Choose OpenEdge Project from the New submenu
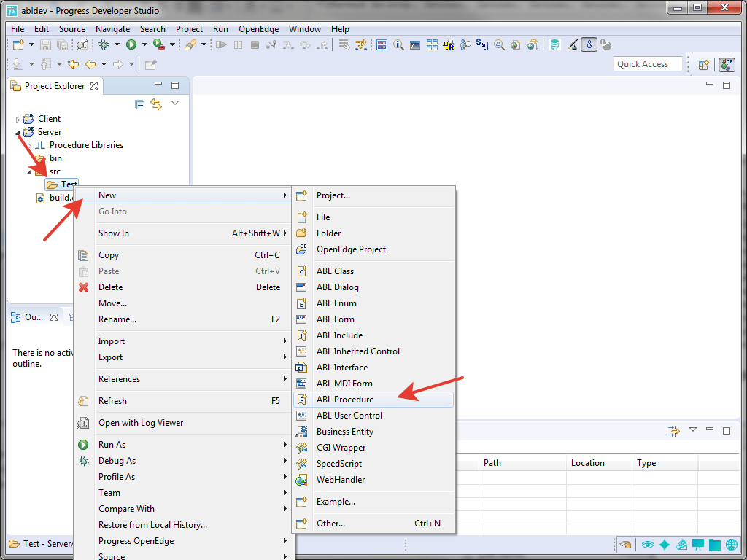Image resolution: width=747 pixels, height=560 pixels. 373,249
